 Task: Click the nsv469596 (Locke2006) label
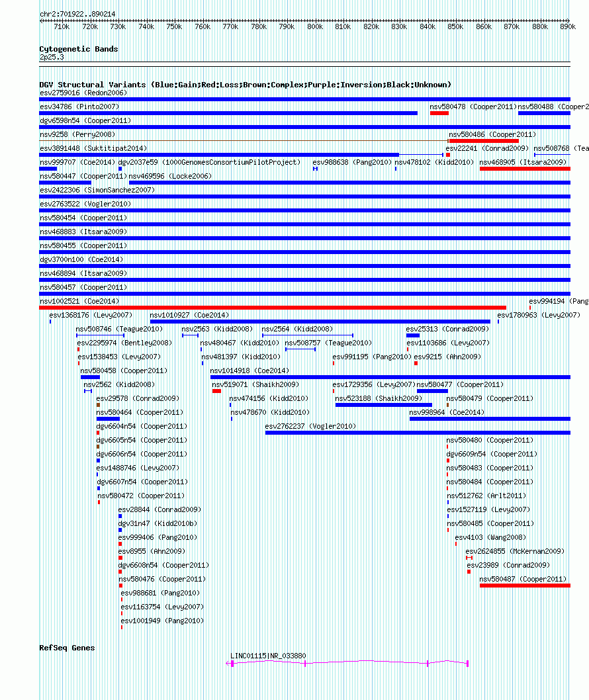[170, 176]
